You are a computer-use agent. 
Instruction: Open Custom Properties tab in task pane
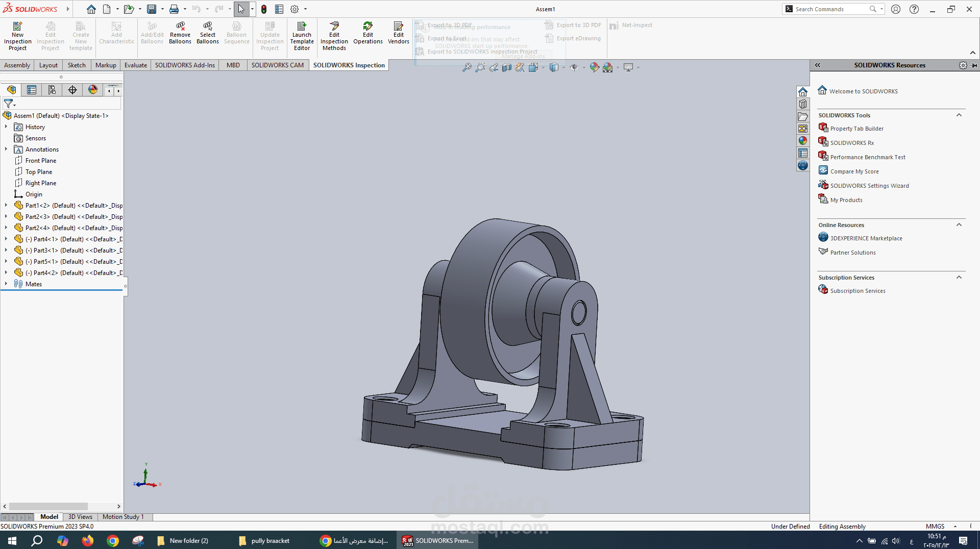point(803,153)
